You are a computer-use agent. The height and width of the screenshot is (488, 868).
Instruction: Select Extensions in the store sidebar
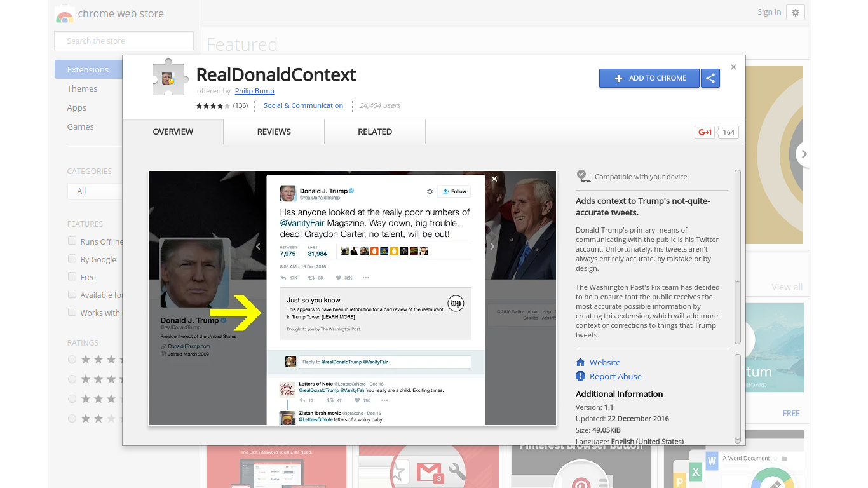click(x=88, y=69)
